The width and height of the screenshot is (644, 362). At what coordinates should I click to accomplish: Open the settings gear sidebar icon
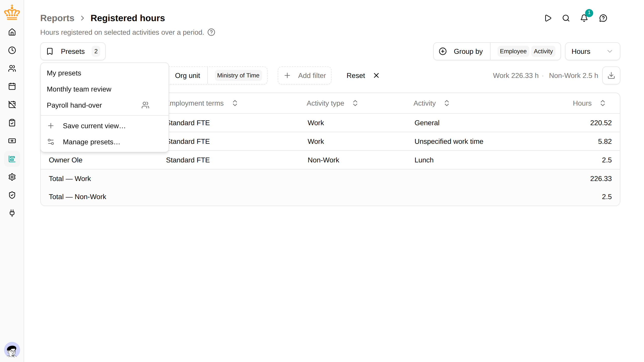pos(12,177)
